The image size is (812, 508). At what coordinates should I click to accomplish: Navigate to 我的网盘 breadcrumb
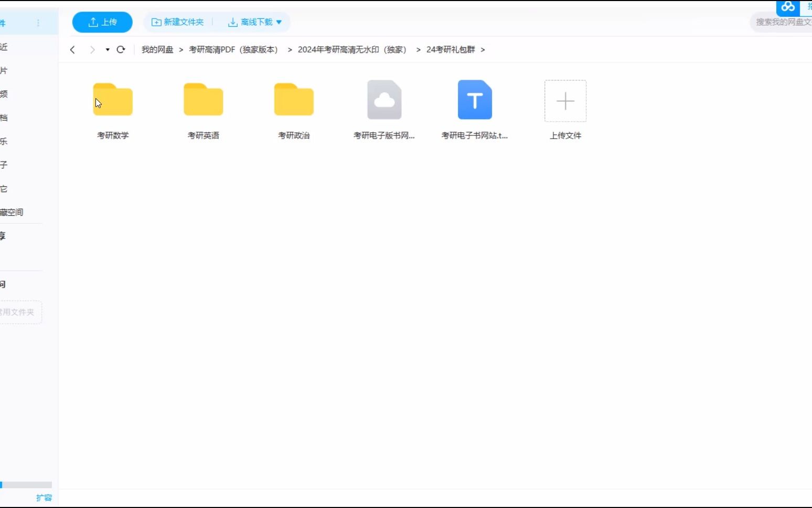click(x=157, y=49)
